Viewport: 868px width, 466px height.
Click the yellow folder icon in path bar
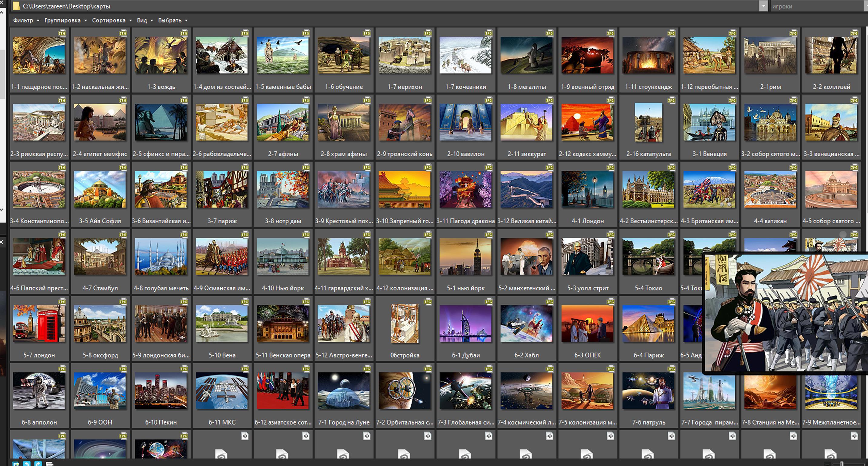click(16, 6)
